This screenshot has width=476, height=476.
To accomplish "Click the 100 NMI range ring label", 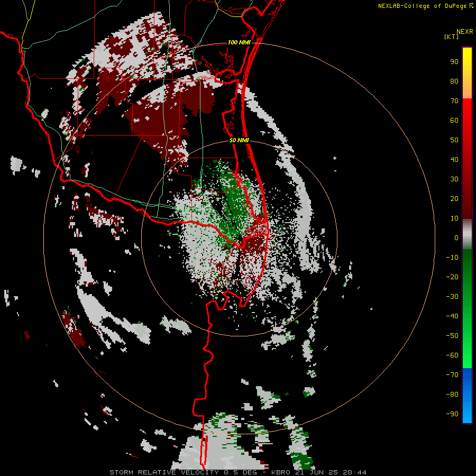I will pyautogui.click(x=239, y=42).
